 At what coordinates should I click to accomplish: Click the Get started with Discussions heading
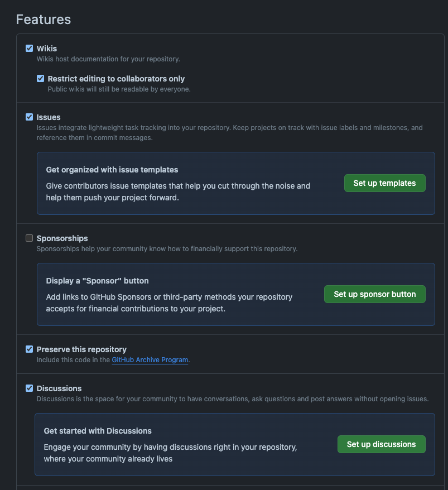pos(98,431)
